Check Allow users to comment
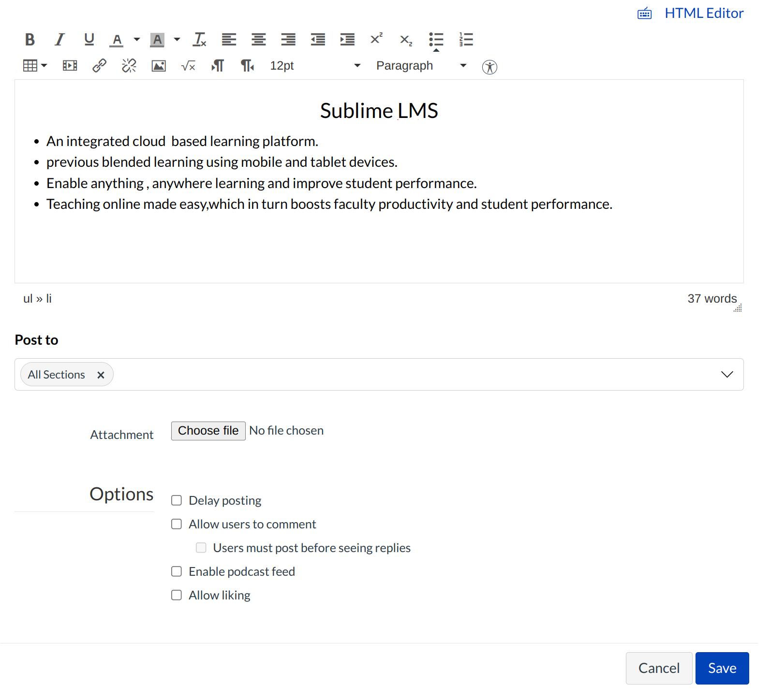 point(177,524)
